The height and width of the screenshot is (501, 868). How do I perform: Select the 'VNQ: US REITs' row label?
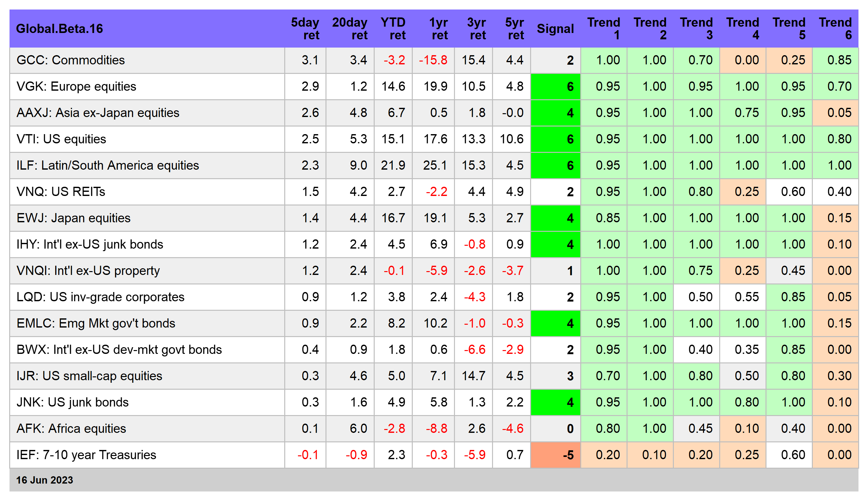click(61, 192)
